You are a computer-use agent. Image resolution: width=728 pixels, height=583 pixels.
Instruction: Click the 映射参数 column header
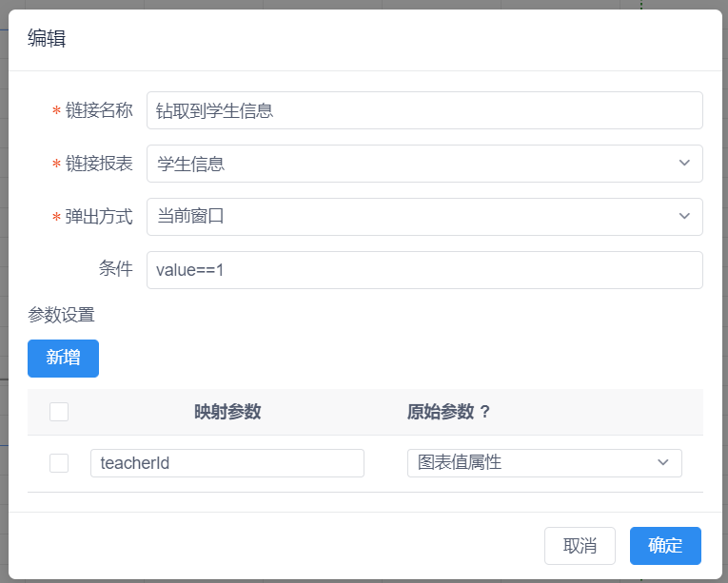point(227,411)
